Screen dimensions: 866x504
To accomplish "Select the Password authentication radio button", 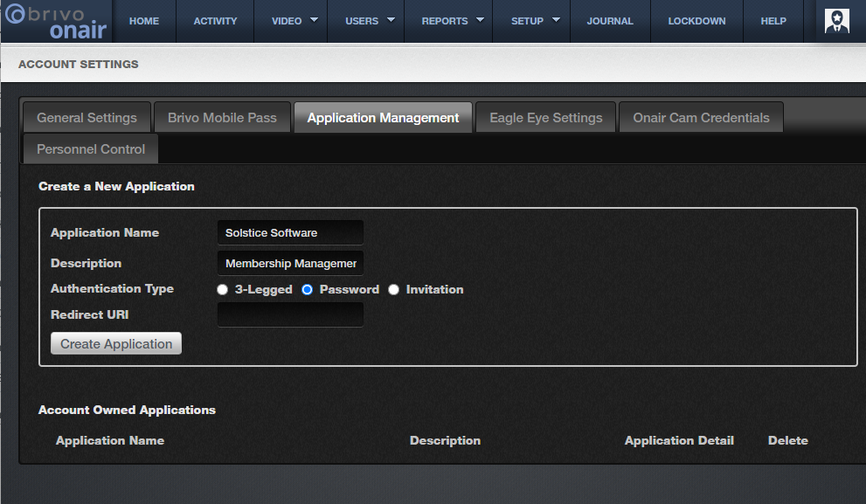I will click(x=307, y=290).
